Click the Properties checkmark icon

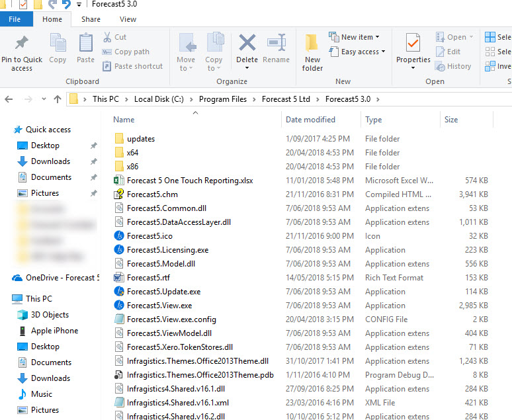[x=413, y=43]
